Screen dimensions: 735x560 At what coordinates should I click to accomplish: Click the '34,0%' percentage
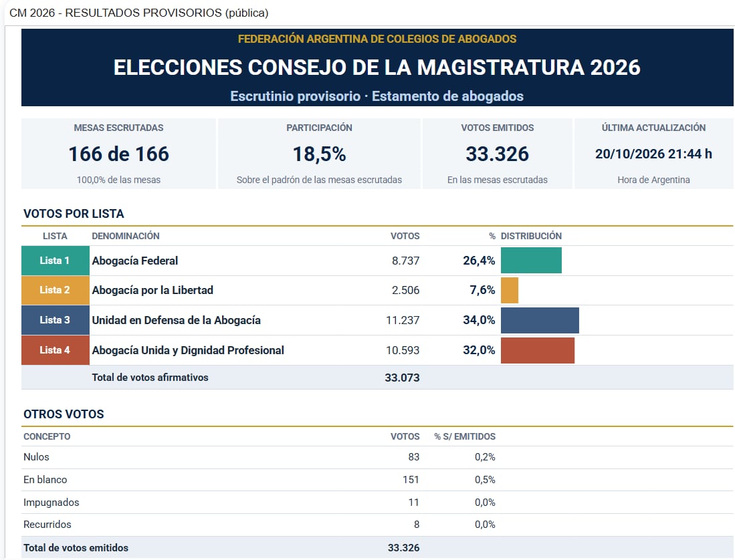point(479,320)
